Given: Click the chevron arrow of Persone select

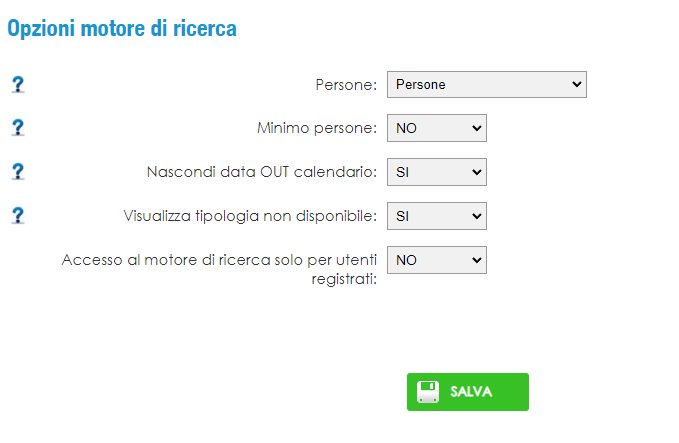Looking at the screenshot, I should pos(576,84).
